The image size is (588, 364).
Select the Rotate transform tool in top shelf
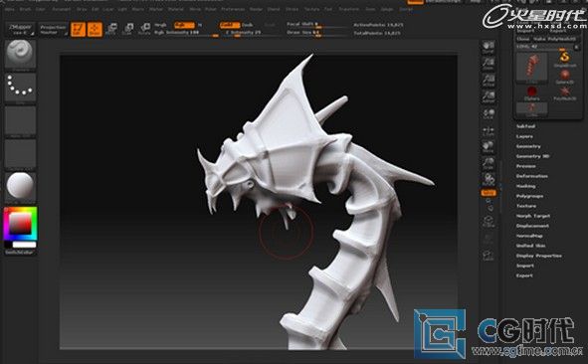pyautogui.click(x=144, y=29)
